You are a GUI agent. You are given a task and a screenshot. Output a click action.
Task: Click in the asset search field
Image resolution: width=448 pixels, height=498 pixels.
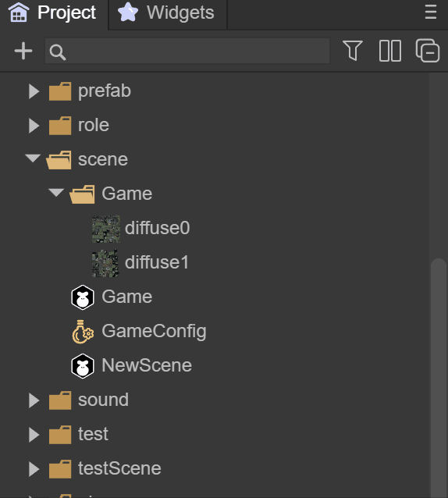tap(187, 51)
